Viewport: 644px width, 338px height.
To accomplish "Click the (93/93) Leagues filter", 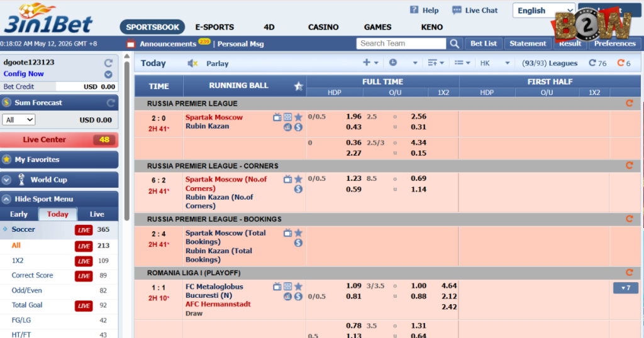I will pyautogui.click(x=550, y=63).
